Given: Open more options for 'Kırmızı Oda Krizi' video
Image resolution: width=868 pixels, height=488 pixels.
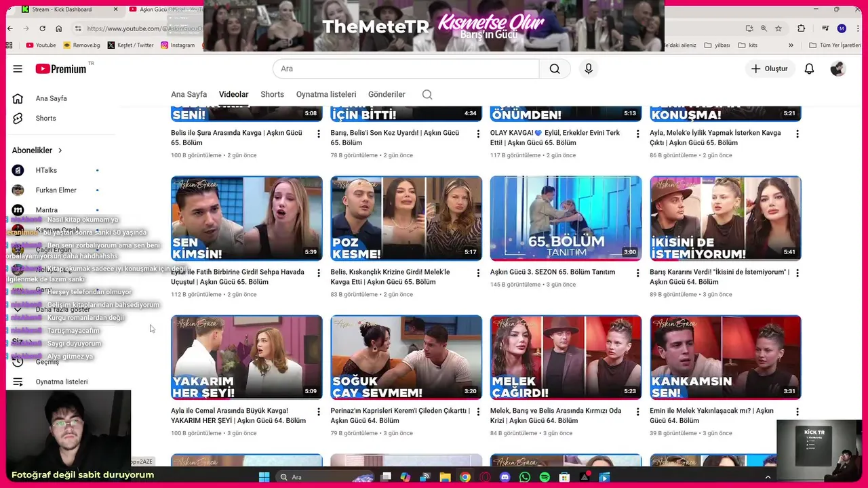Looking at the screenshot, I should [x=637, y=412].
